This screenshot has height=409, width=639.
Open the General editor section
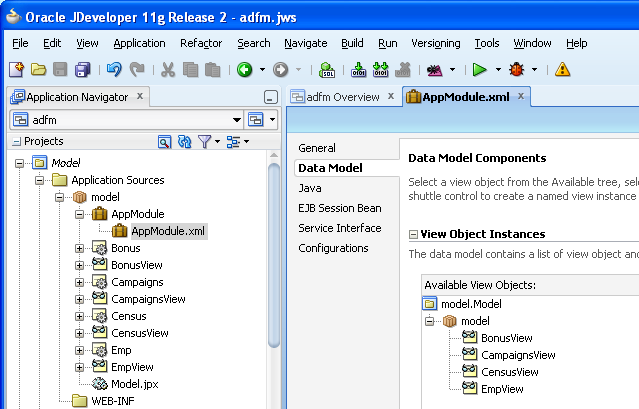click(x=317, y=148)
